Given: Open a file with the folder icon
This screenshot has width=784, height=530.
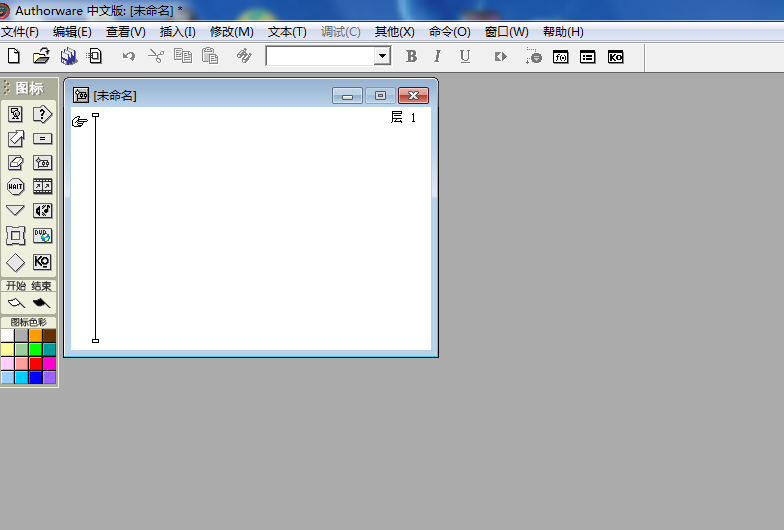Looking at the screenshot, I should coord(41,56).
